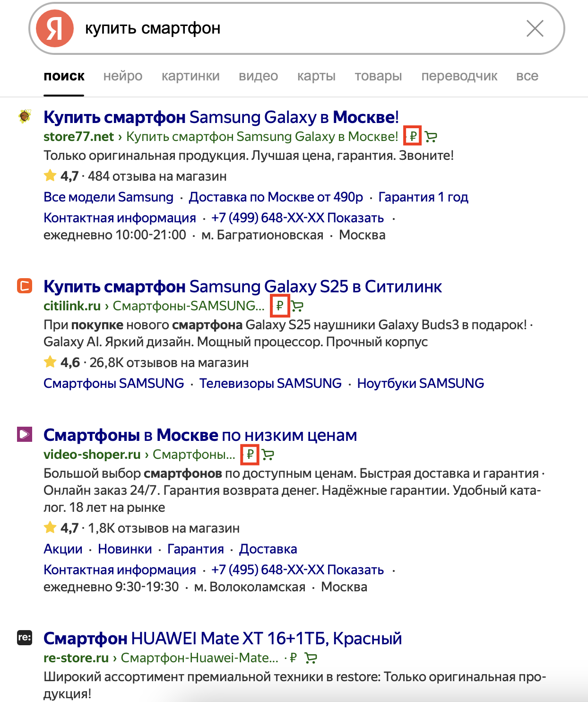Image resolution: width=588 pixels, height=702 pixels.
Task: Click the red Yandex logo icon
Action: (x=55, y=28)
